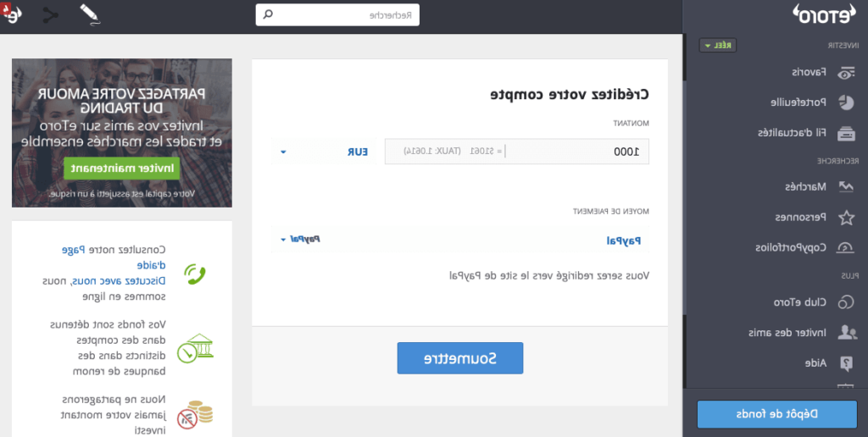868x437 pixels.
Task: Click the Club eToro icon
Action: tap(846, 302)
